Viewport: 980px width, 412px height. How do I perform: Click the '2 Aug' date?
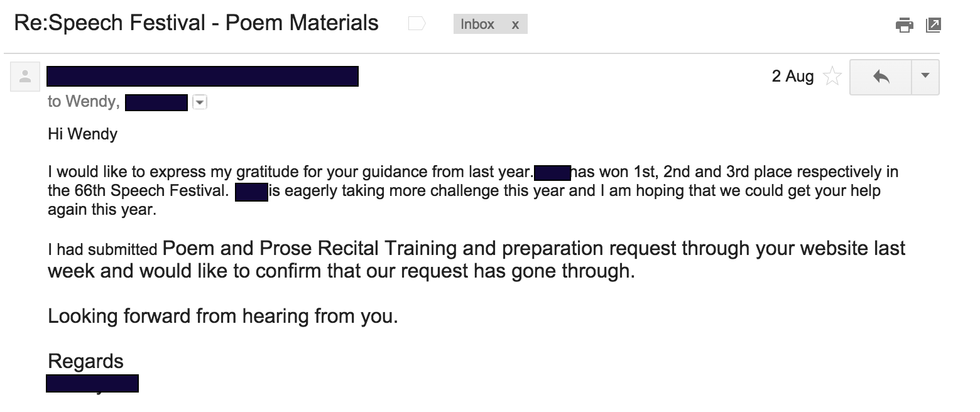[793, 77]
